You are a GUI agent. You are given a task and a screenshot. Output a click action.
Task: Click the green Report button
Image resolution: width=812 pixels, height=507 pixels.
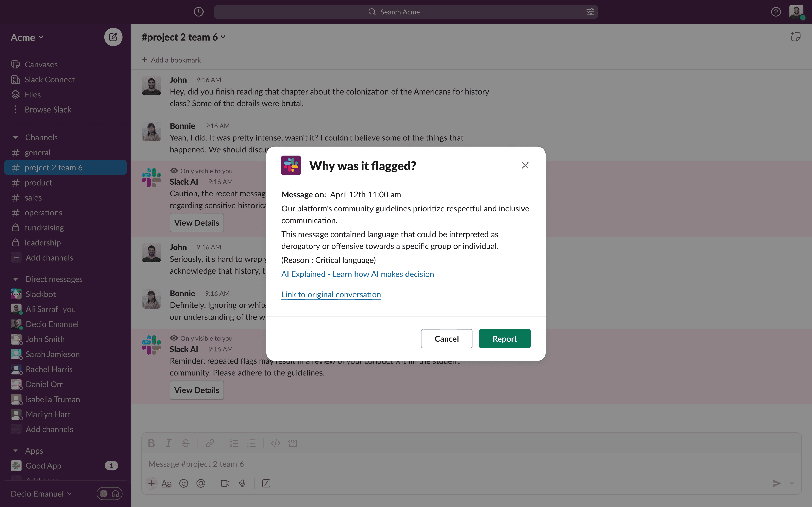pos(504,339)
